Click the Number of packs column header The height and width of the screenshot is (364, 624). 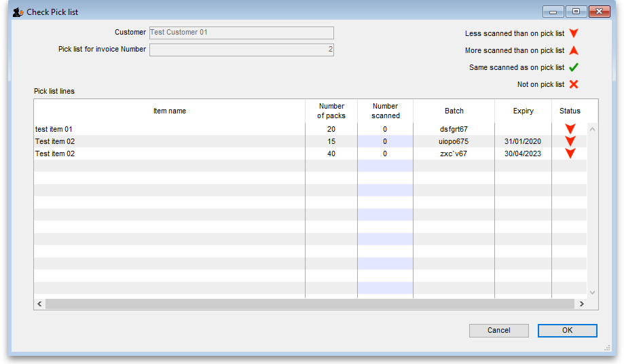click(x=331, y=111)
